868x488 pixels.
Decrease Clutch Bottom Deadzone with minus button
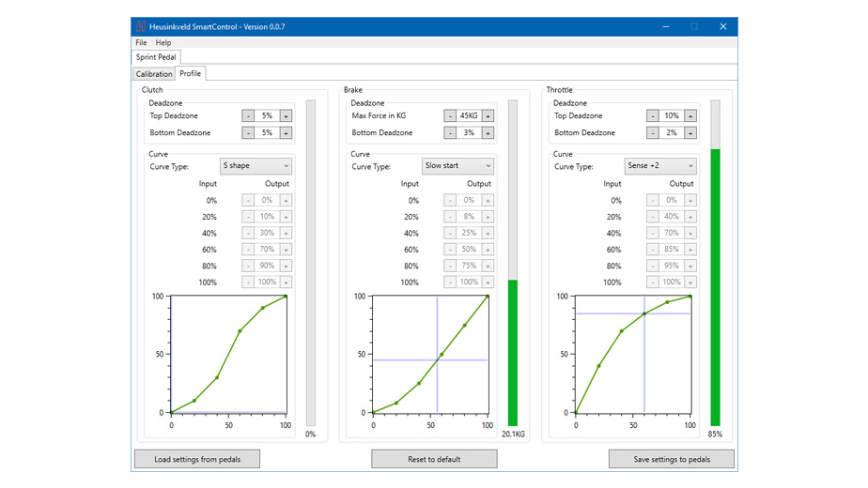[x=248, y=133]
